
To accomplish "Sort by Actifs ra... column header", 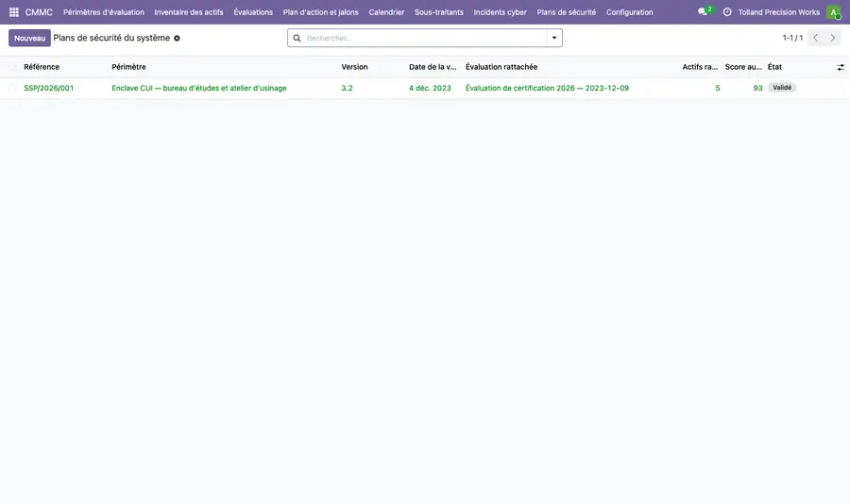I will [700, 67].
